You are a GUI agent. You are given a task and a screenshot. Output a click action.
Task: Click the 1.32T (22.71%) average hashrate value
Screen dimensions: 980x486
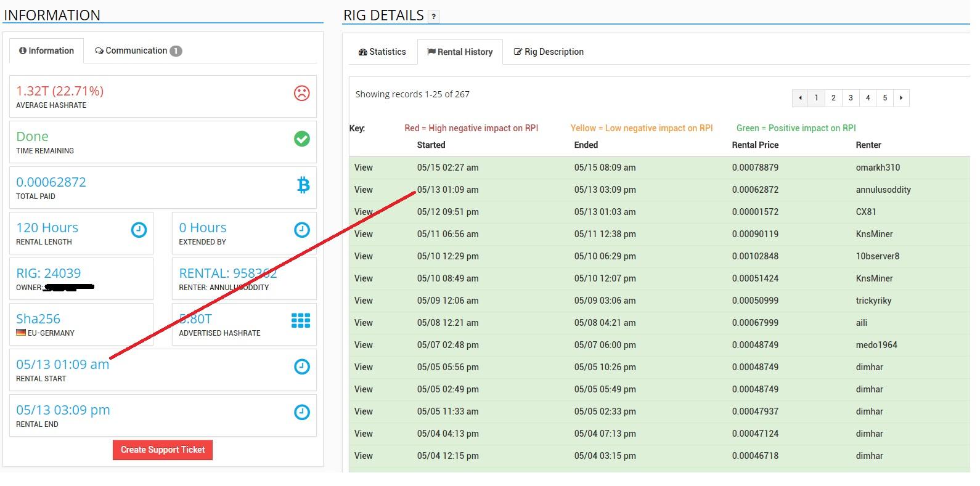pyautogui.click(x=60, y=91)
